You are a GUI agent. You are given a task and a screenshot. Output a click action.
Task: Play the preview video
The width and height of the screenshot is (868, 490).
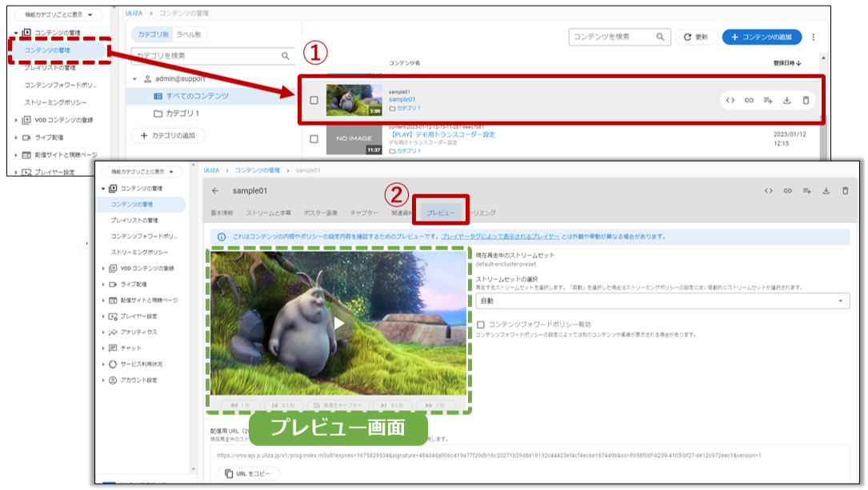338,324
